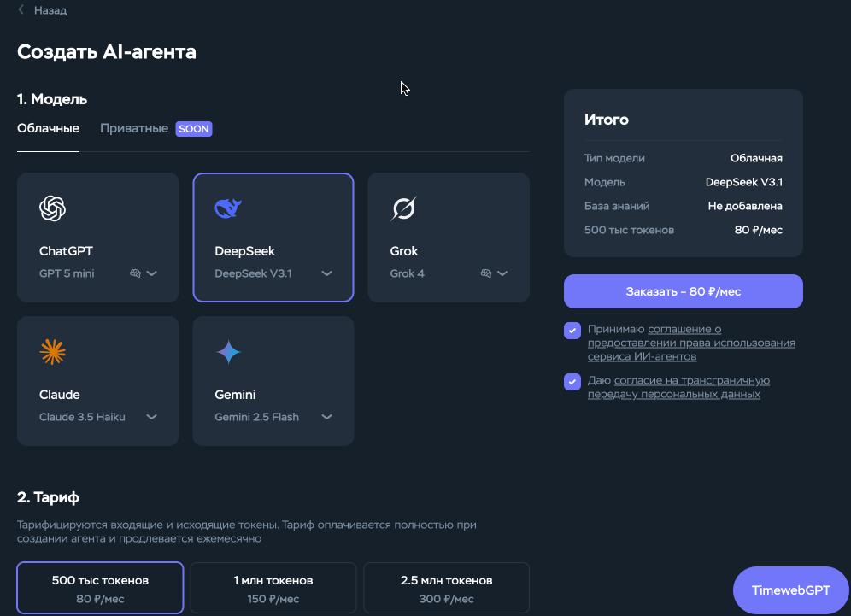This screenshot has width=851, height=616.
Task: Click the Claude card title
Action: (x=60, y=395)
